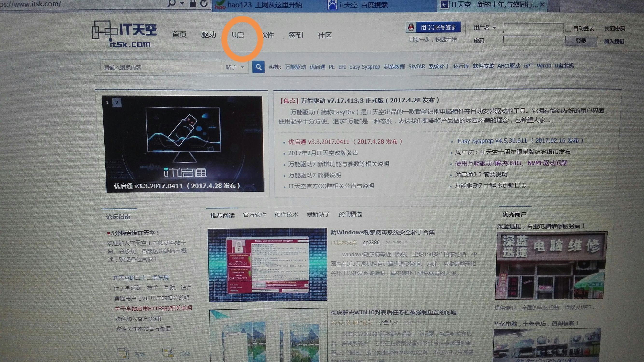The height and width of the screenshot is (362, 644).
Task: Click the browser refresh icon
Action: pos(203,4)
